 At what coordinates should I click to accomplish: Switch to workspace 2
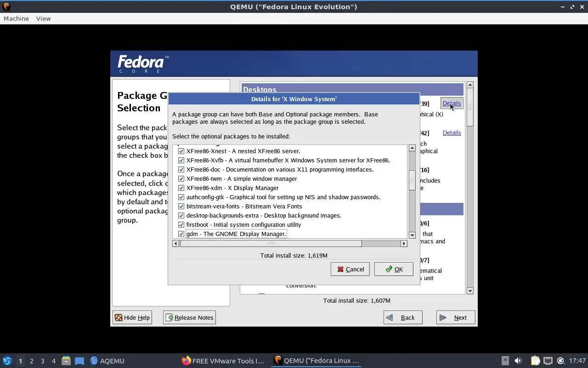click(31, 361)
